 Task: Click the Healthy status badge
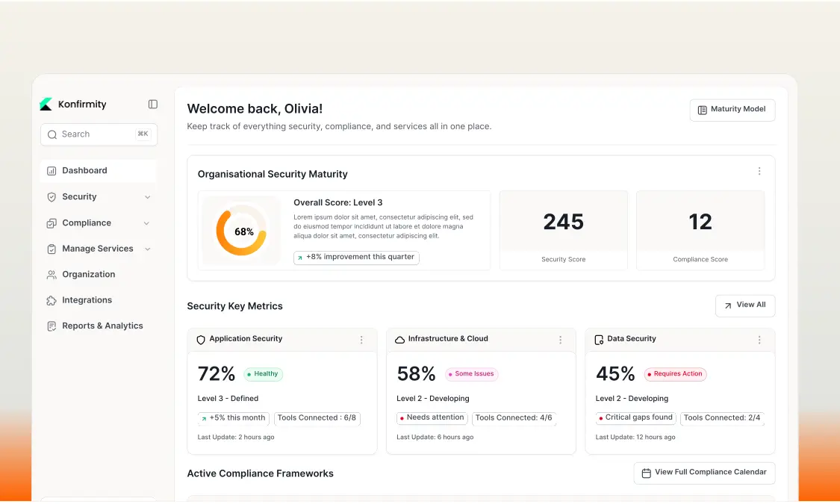(x=263, y=374)
